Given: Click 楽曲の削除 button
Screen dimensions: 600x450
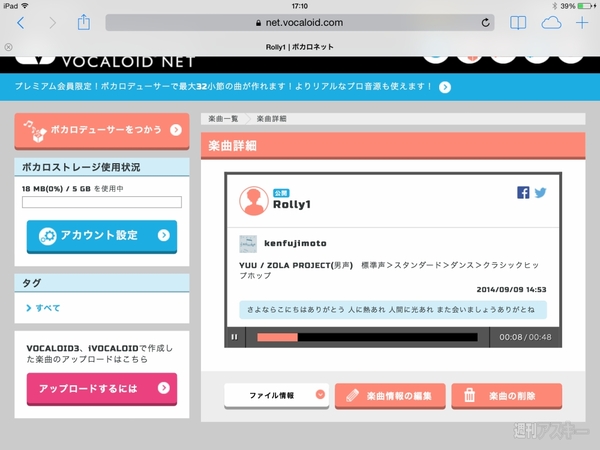Looking at the screenshot, I should point(507,396).
